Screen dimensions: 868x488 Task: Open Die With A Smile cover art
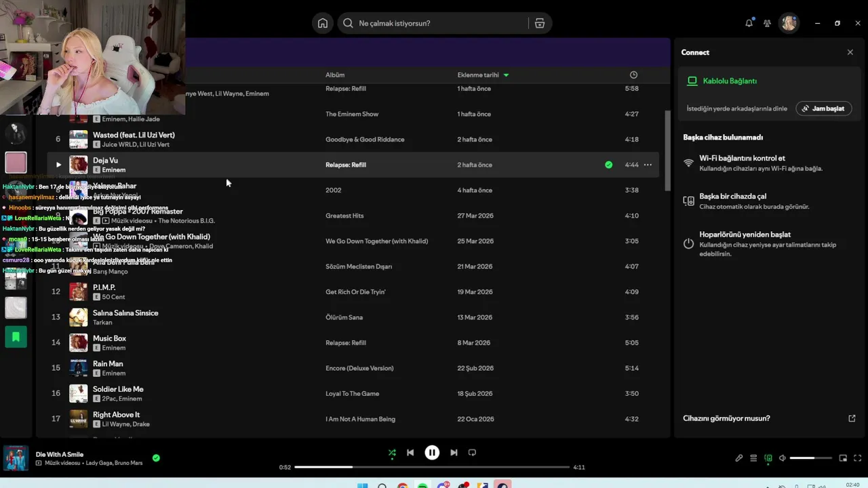(16, 458)
